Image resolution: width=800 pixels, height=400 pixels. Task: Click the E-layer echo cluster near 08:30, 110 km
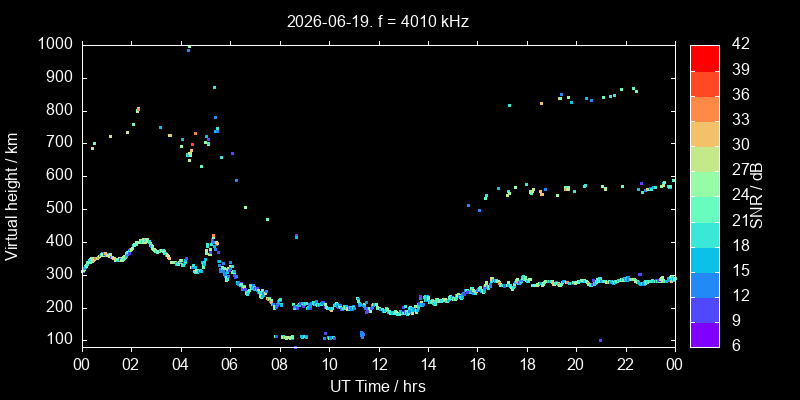(x=287, y=337)
